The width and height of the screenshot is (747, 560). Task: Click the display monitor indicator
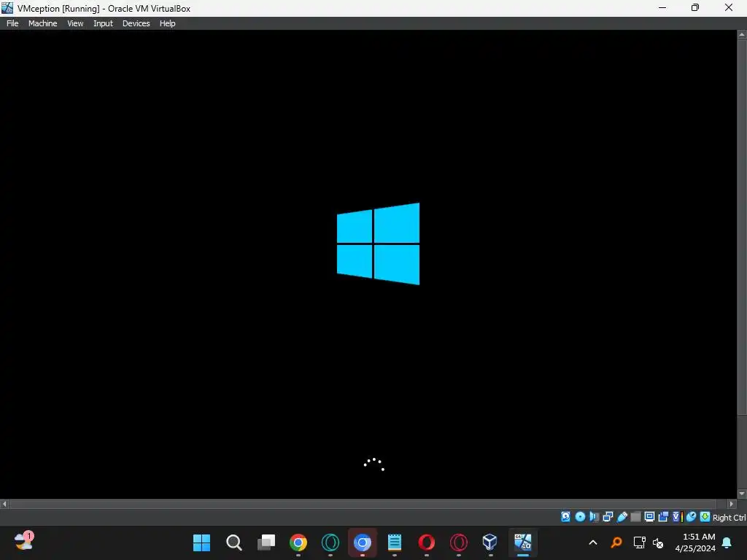pos(649,517)
